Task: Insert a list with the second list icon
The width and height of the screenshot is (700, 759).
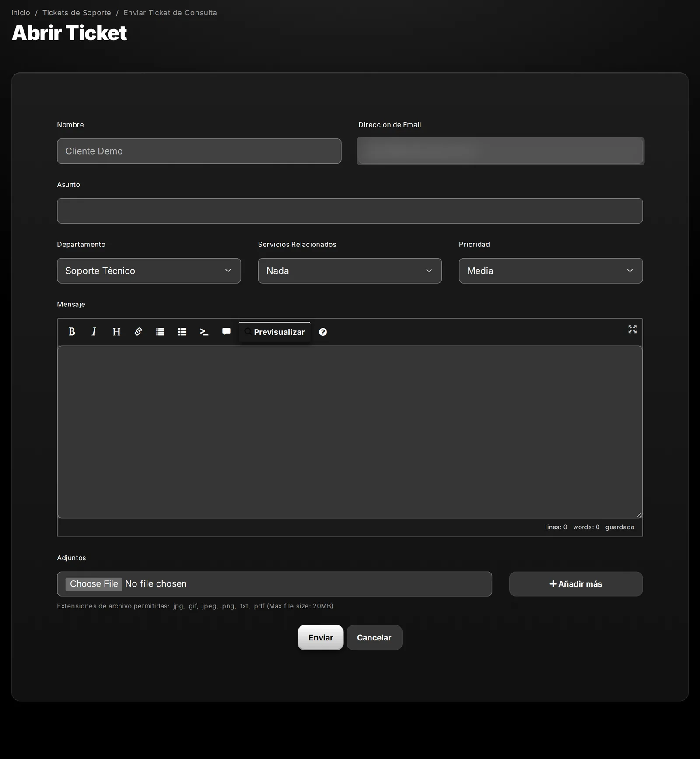Action: click(x=182, y=332)
